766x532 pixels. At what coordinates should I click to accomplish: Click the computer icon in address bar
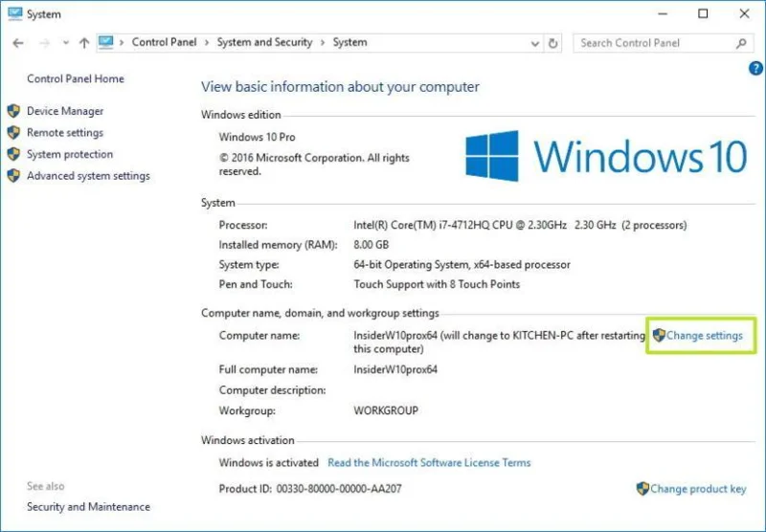[x=106, y=42]
